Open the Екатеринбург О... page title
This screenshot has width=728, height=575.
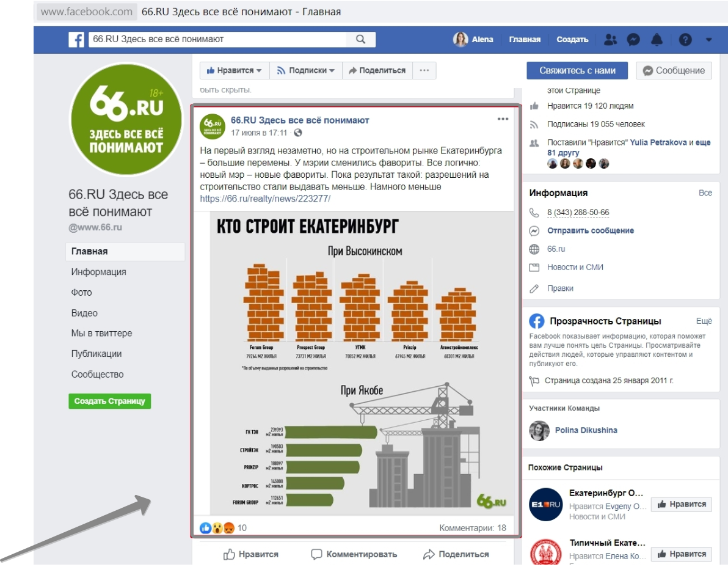pos(606,493)
